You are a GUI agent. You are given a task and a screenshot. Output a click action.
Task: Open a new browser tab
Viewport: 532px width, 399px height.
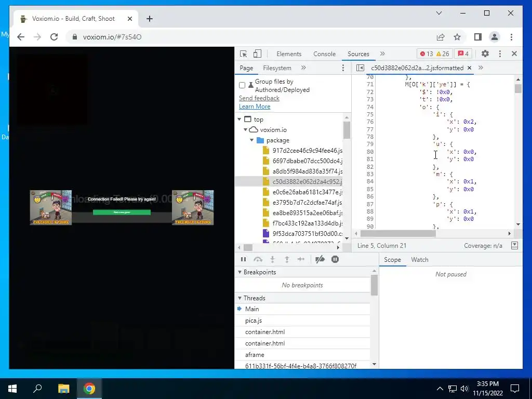(150, 19)
